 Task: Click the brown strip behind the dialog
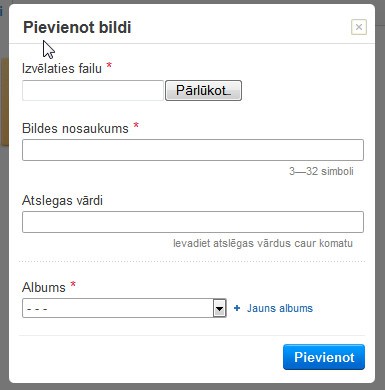(x=4, y=102)
